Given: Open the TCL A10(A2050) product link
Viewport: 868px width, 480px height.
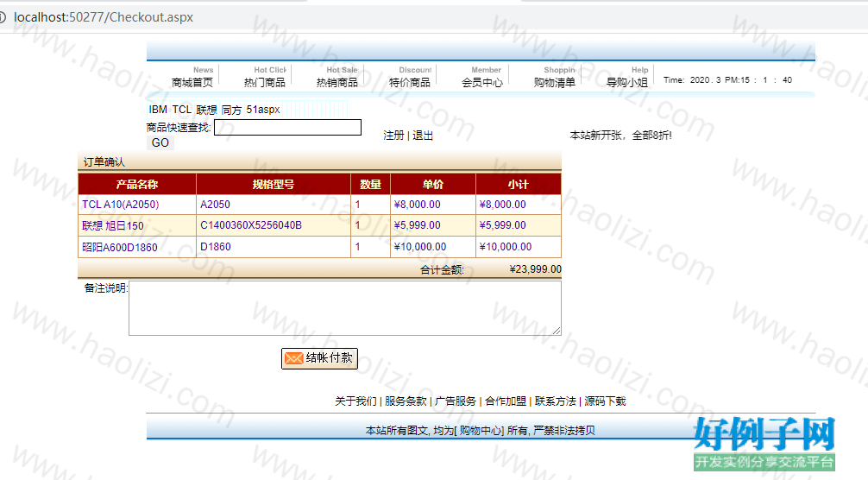Looking at the screenshot, I should tap(120, 205).
